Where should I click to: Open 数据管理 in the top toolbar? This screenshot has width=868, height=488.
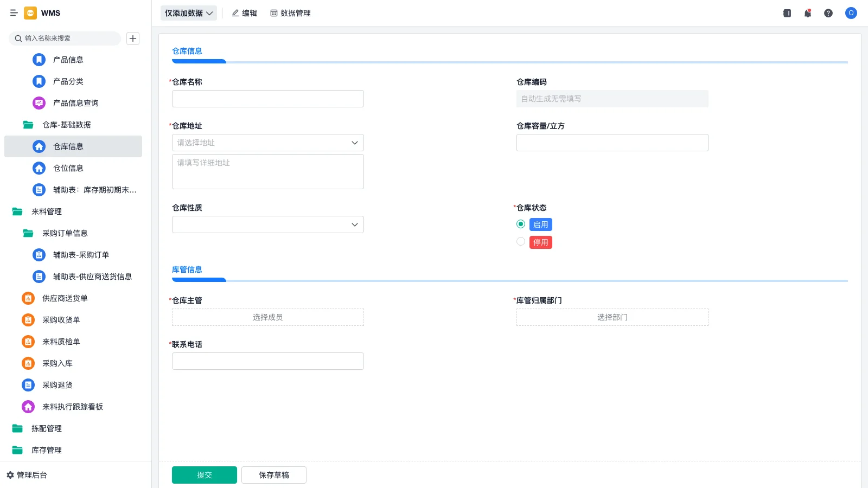(x=290, y=13)
